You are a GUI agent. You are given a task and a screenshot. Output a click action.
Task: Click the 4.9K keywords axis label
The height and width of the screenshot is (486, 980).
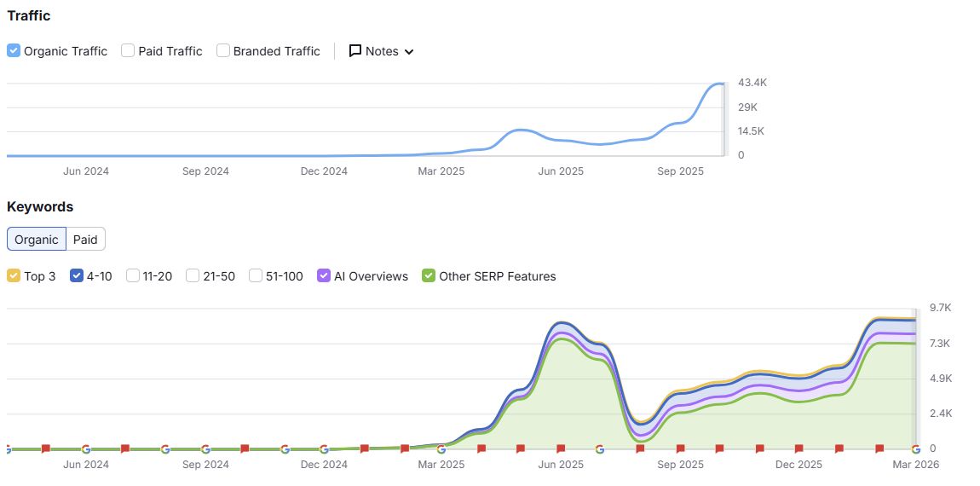coord(941,379)
